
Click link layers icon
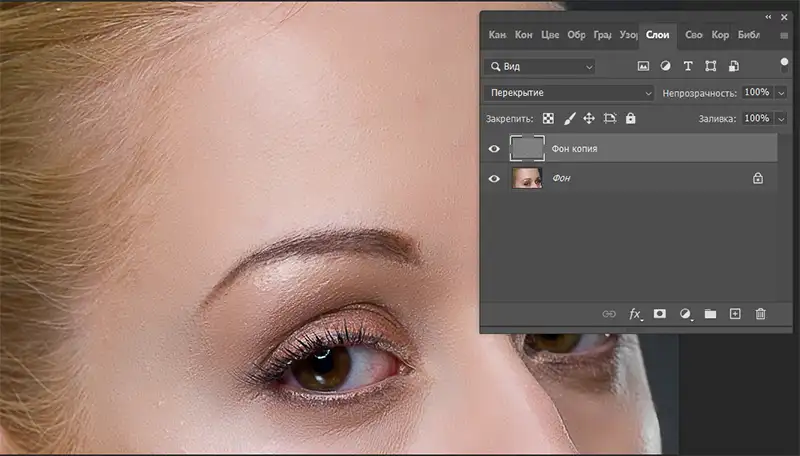point(609,314)
